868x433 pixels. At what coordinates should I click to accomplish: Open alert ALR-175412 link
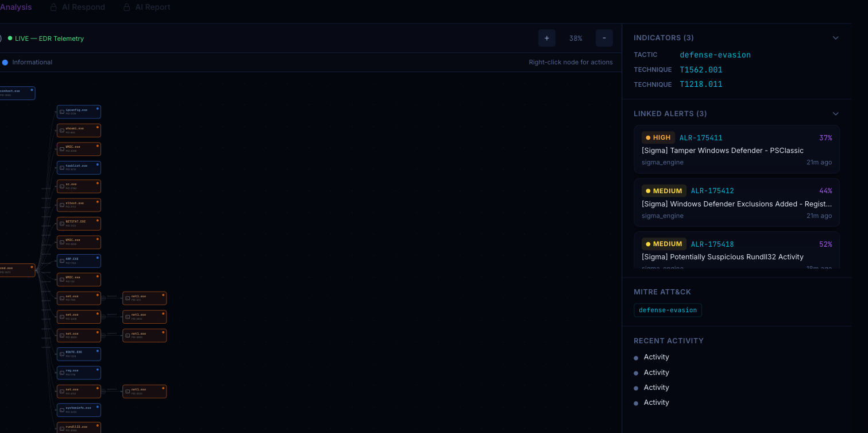[712, 191]
